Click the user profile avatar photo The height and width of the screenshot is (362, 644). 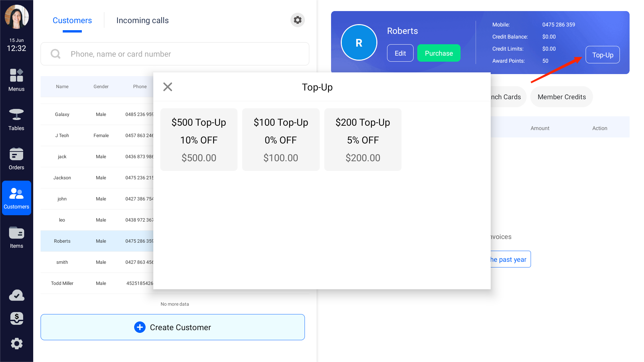coord(16,17)
